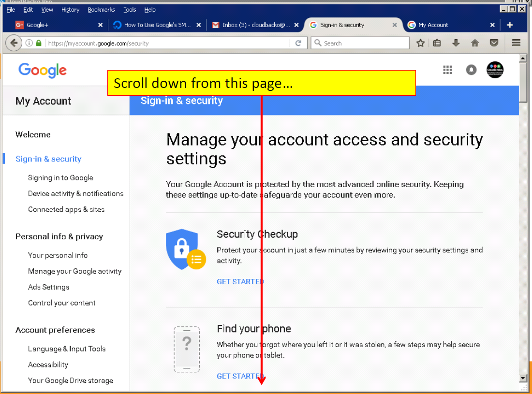Open site information icon in address bar

click(x=29, y=43)
